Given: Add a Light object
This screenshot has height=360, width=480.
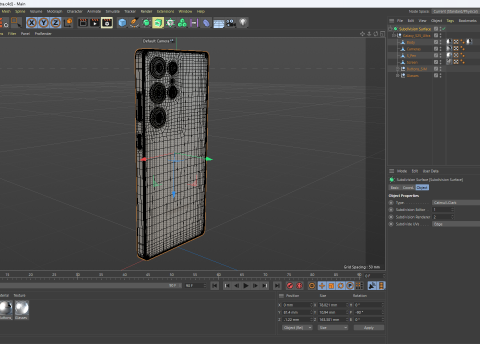Looking at the screenshot, I should 243,23.
